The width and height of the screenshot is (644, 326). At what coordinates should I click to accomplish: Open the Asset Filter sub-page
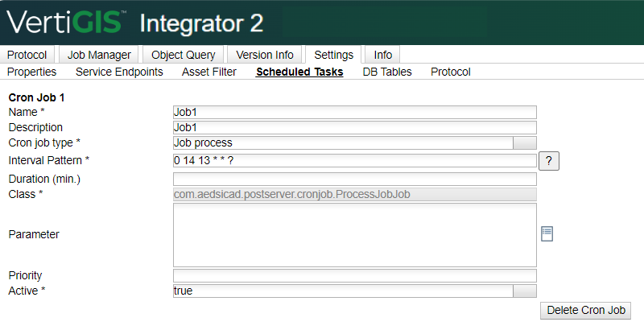point(209,72)
